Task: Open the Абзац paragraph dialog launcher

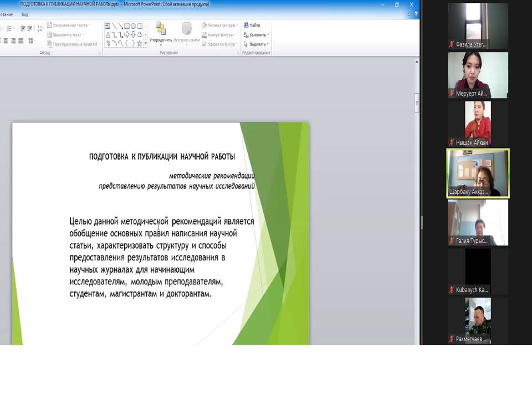Action: click(x=100, y=53)
